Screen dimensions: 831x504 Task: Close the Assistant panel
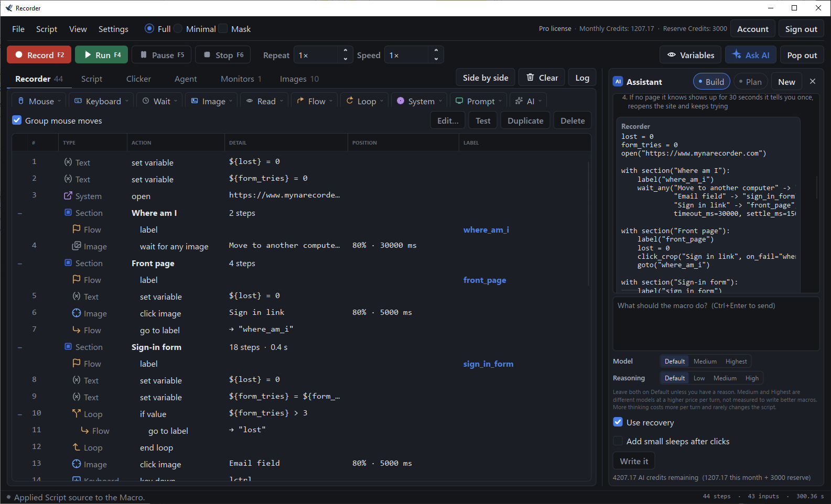click(813, 81)
